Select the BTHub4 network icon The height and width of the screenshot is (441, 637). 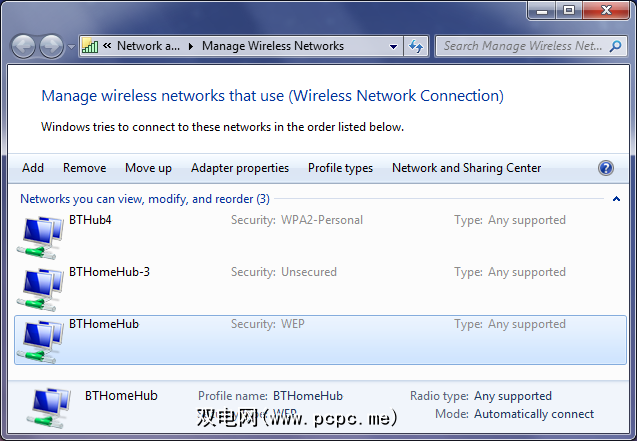41,235
